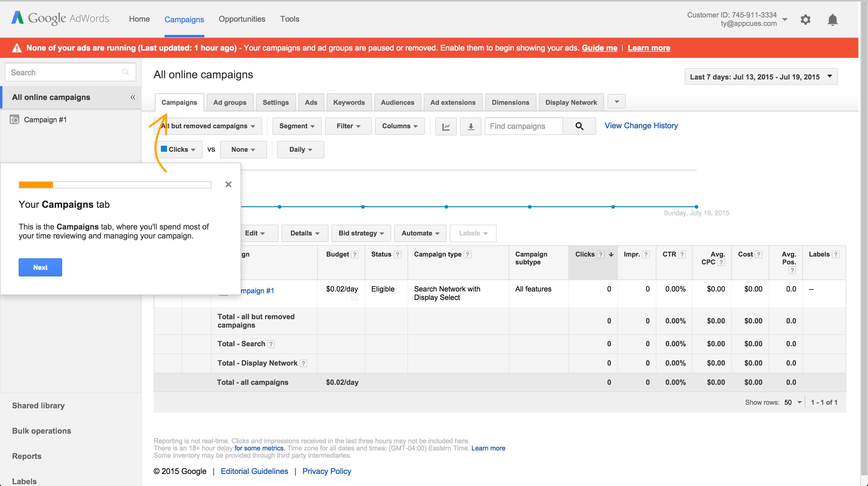Click the Avg. CPC help icon
The width and height of the screenshot is (868, 486).
pos(721,262)
